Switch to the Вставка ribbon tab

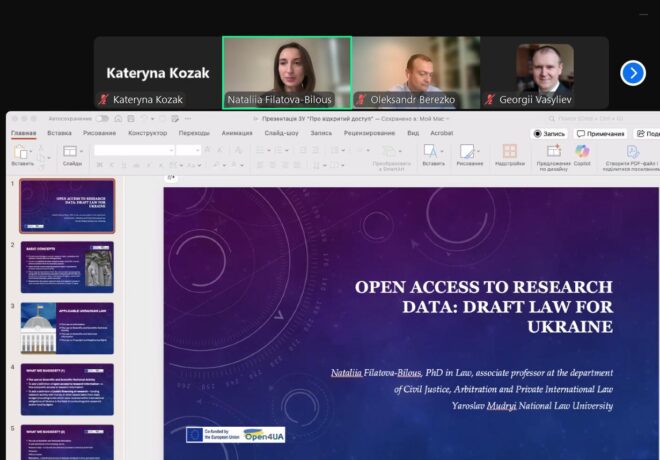tap(59, 133)
